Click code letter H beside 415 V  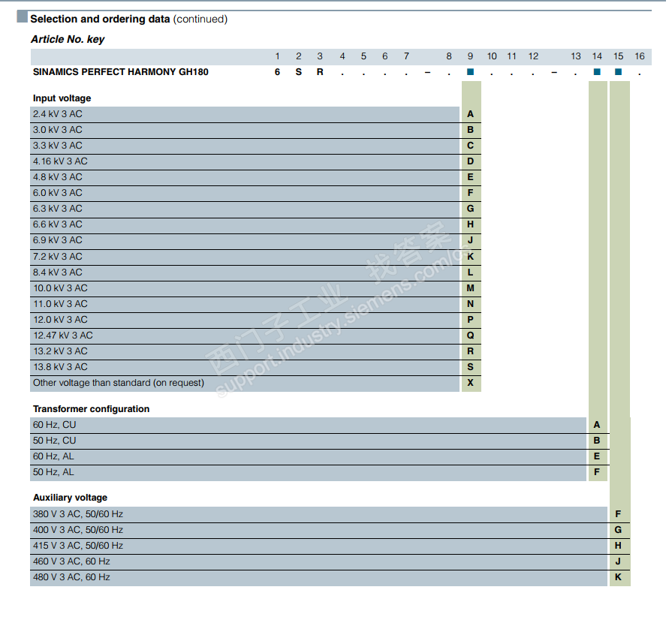[x=618, y=546]
